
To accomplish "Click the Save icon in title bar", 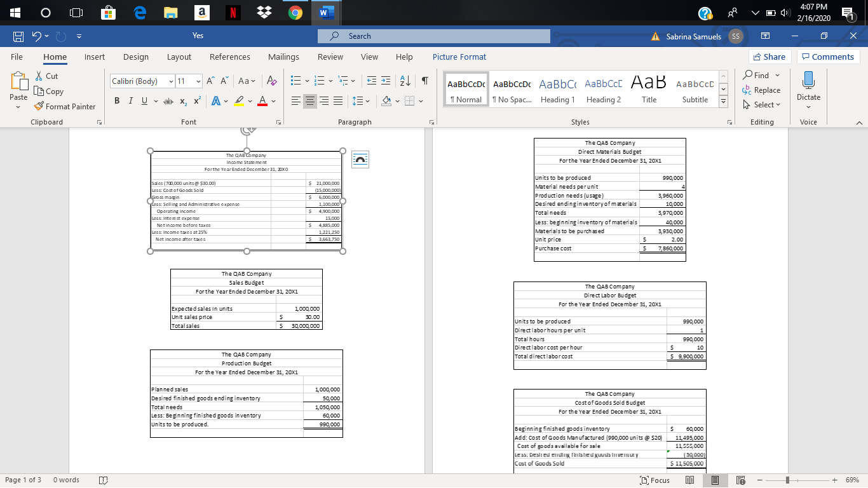I will tap(20, 36).
